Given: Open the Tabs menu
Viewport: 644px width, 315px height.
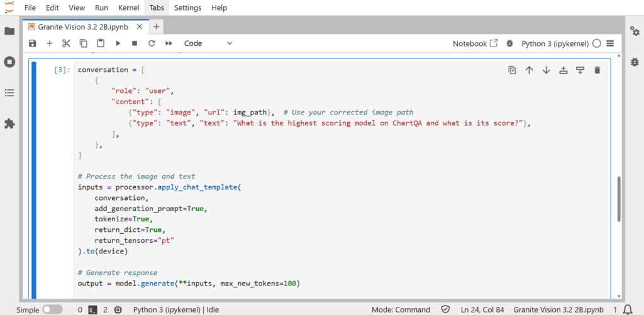Looking at the screenshot, I should point(157,8).
